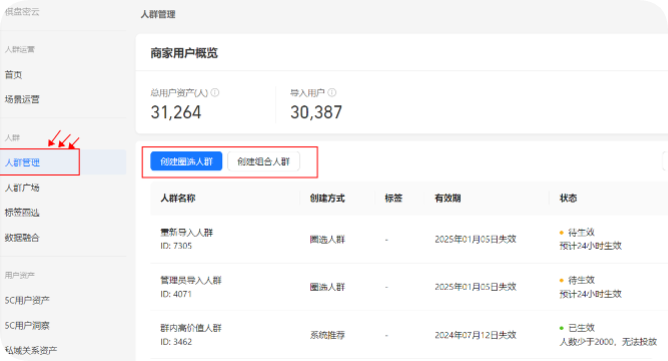
Task: Click the 创建圈选人群 button
Action: [186, 161]
